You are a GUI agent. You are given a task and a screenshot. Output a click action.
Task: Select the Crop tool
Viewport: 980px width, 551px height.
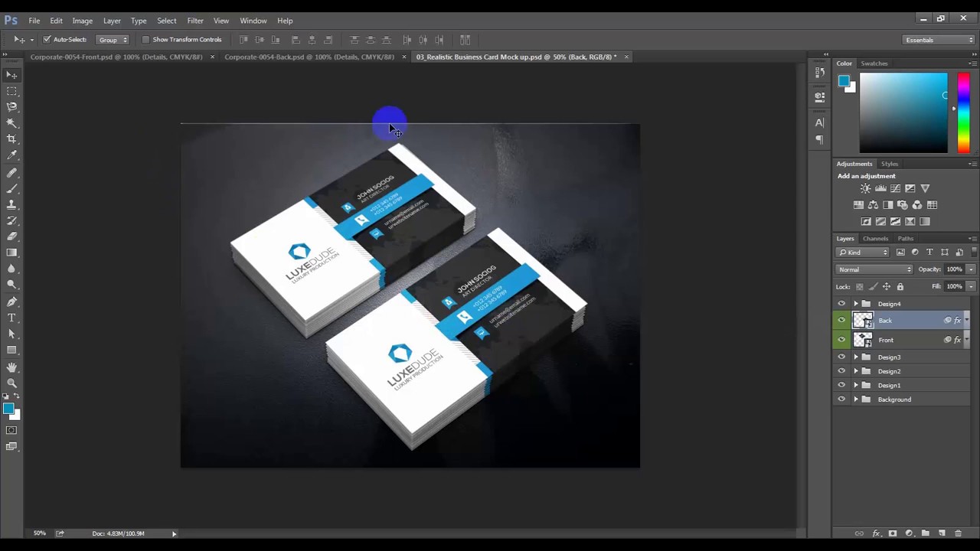[11, 139]
